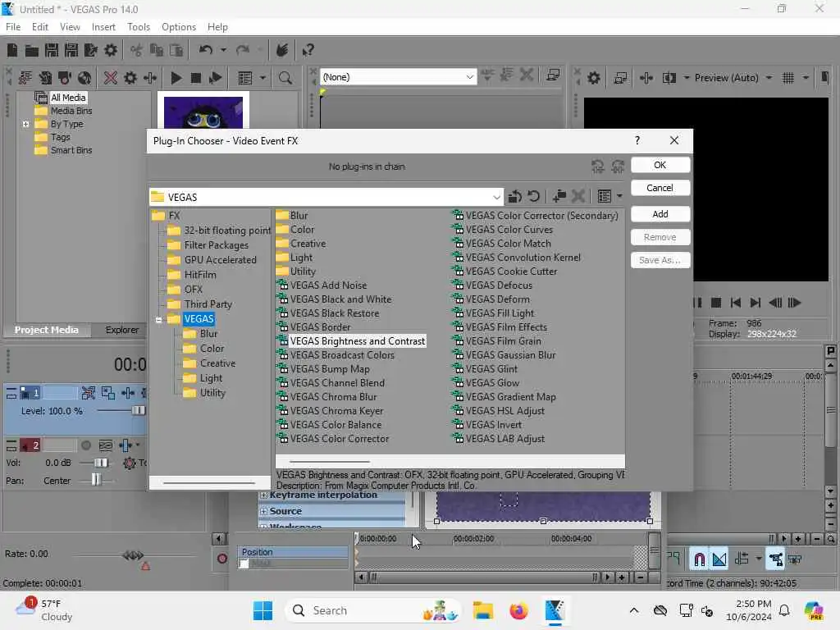This screenshot has width=840, height=630.
Task: Collapse the VEGAS folder in the FX tree
Action: [158, 320]
